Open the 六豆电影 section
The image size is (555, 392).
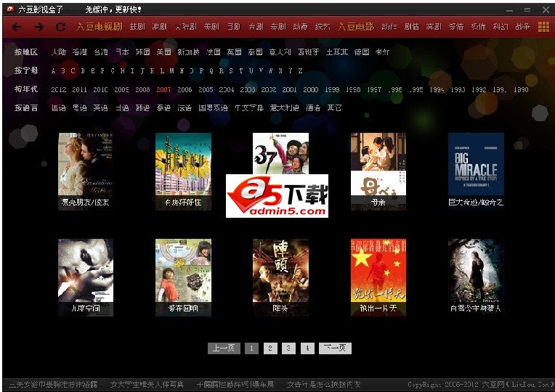pos(356,27)
